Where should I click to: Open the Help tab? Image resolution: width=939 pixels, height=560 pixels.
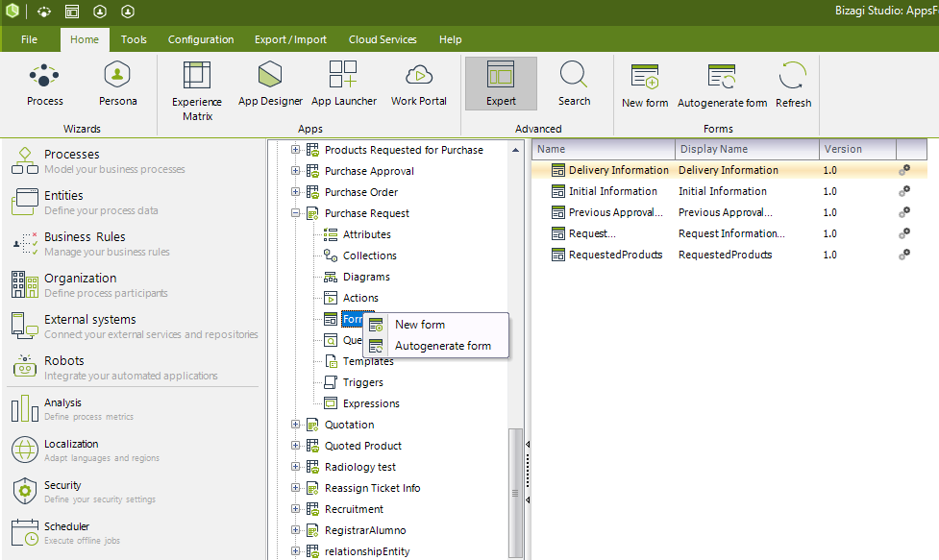[451, 39]
